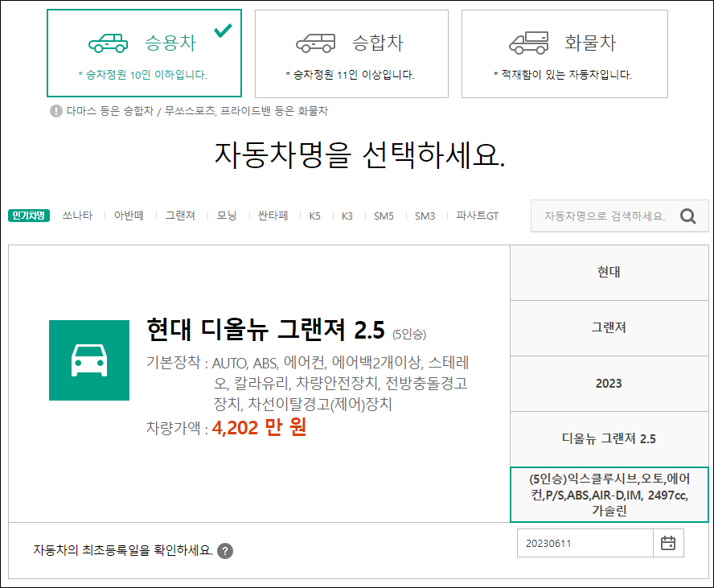Screen dimensions: 714x588
Task: Select the 승합차 van category card
Action: tap(351, 54)
